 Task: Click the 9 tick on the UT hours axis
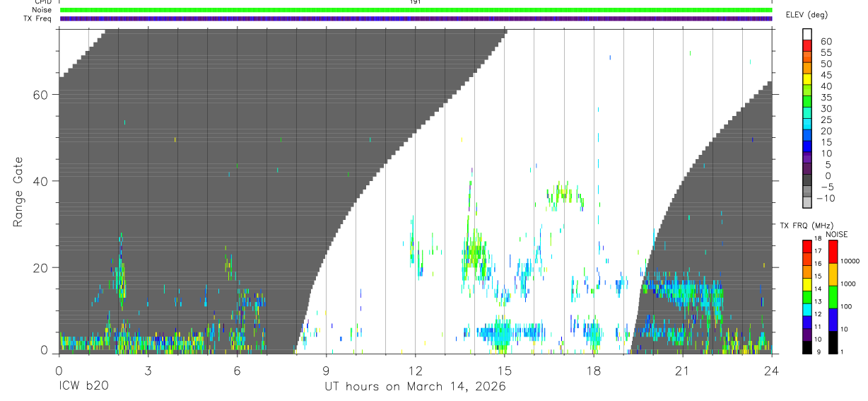click(x=326, y=370)
